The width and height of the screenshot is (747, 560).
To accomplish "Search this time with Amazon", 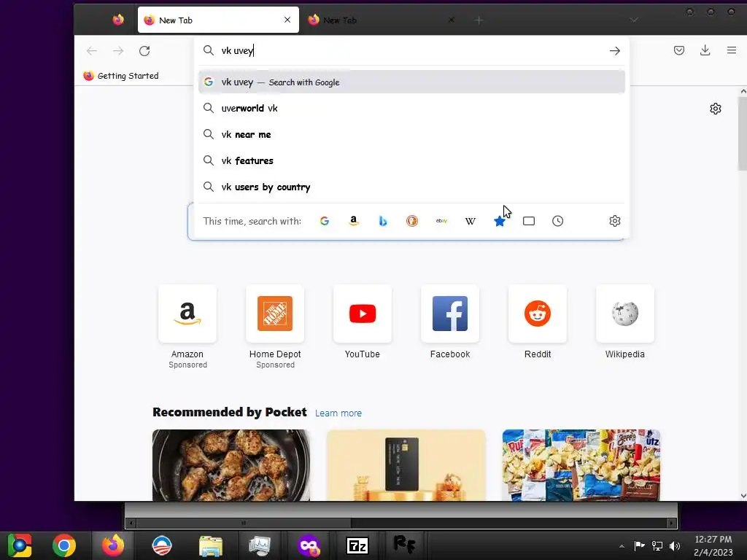I will point(354,221).
